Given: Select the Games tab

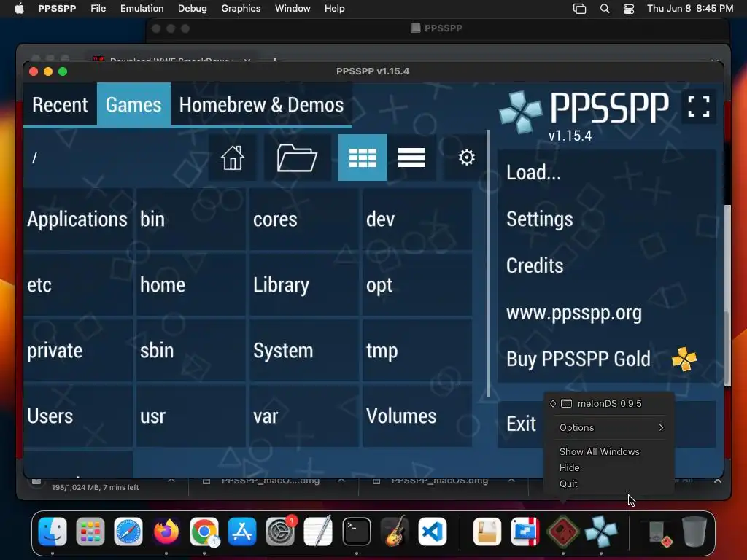Looking at the screenshot, I should click(133, 105).
